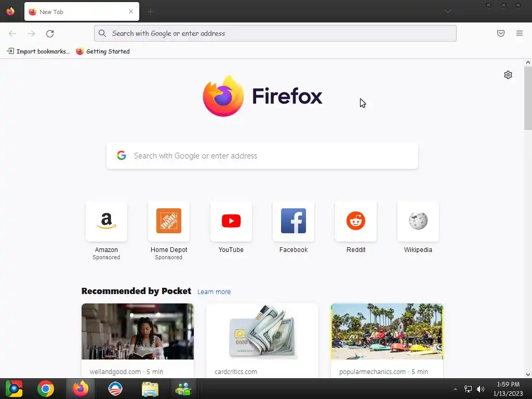Open the cardcritics.com article thumbnail
The width and height of the screenshot is (532, 399).
[x=262, y=331]
